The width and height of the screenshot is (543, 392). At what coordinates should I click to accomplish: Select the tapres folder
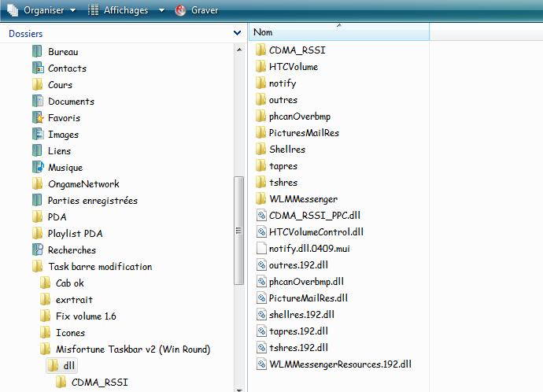point(277,166)
